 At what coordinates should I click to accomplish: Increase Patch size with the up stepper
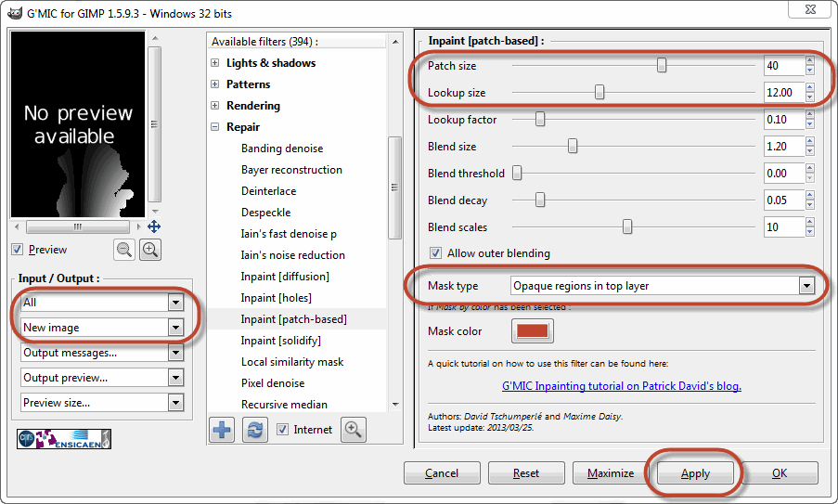pos(810,61)
